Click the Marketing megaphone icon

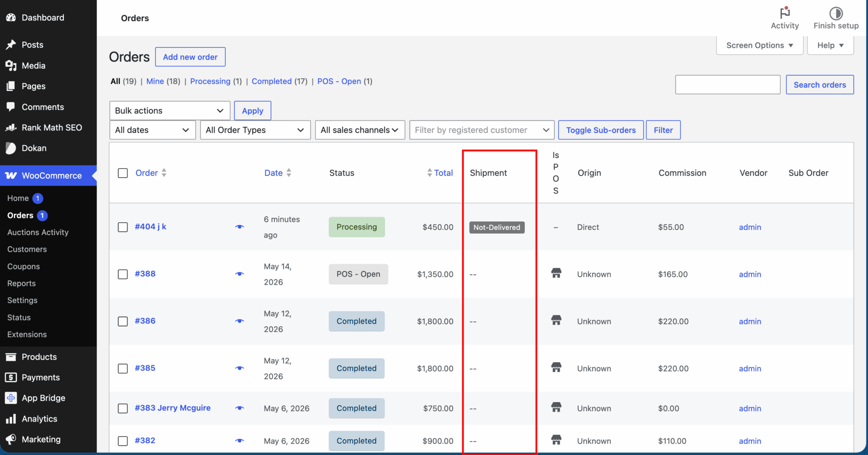pyautogui.click(x=11, y=439)
